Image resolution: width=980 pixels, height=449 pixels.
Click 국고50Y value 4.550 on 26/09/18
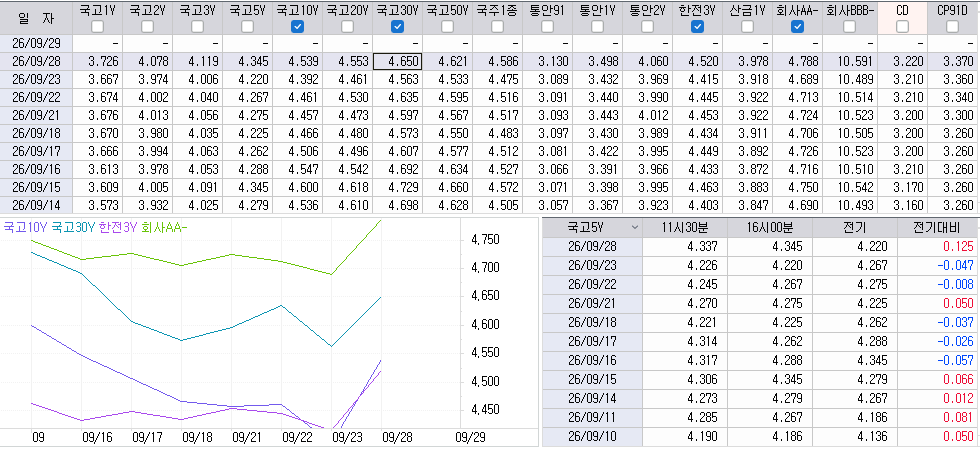pyautogui.click(x=448, y=133)
